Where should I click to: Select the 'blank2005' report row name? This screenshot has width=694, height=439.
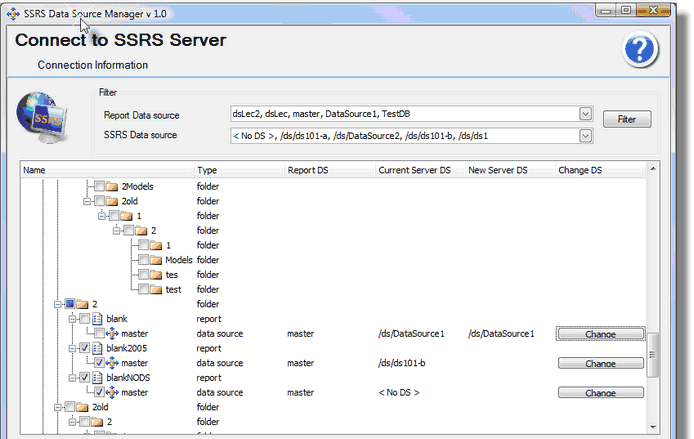pyautogui.click(x=127, y=348)
